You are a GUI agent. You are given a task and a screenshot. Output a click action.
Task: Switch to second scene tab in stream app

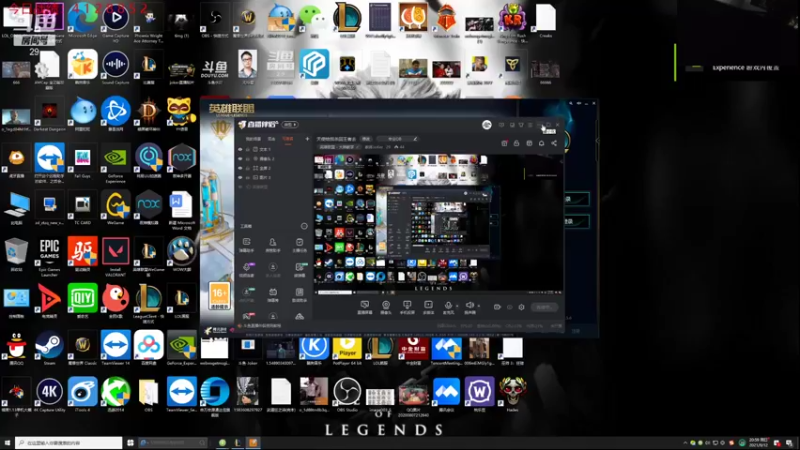tap(271, 139)
